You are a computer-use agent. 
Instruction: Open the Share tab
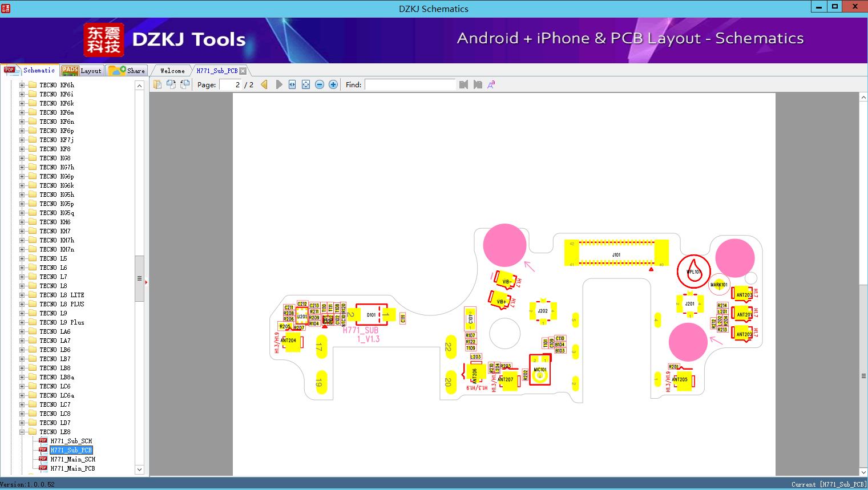[x=127, y=71]
